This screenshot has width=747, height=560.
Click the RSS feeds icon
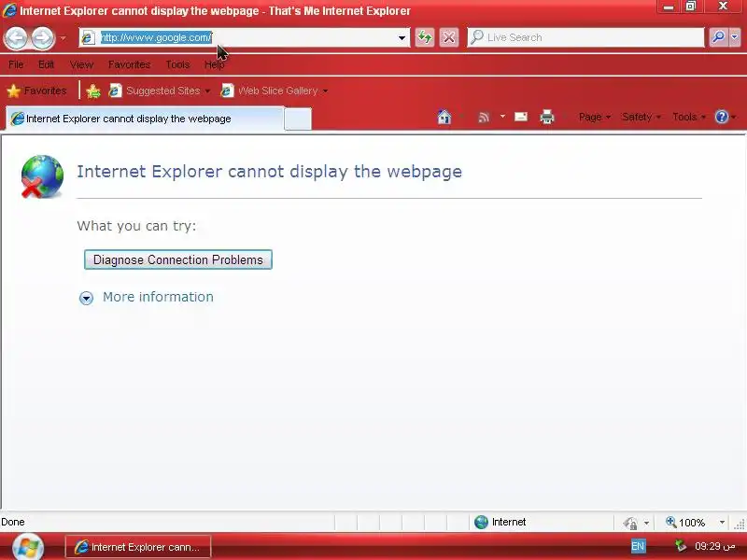484,118
